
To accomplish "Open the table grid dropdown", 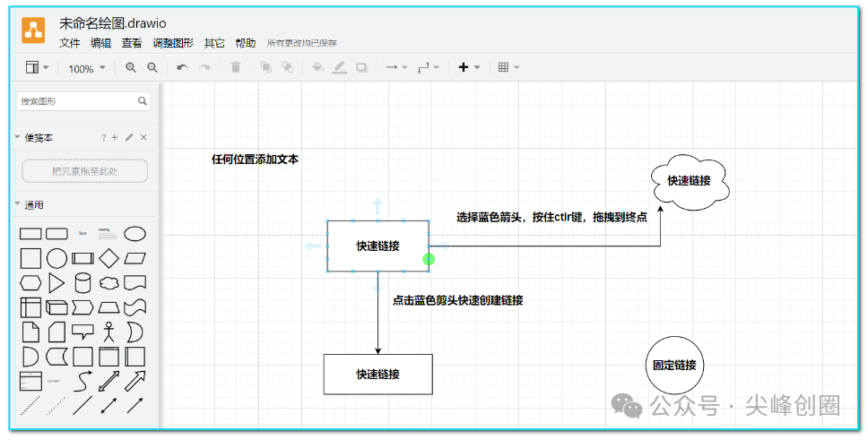I will [508, 67].
